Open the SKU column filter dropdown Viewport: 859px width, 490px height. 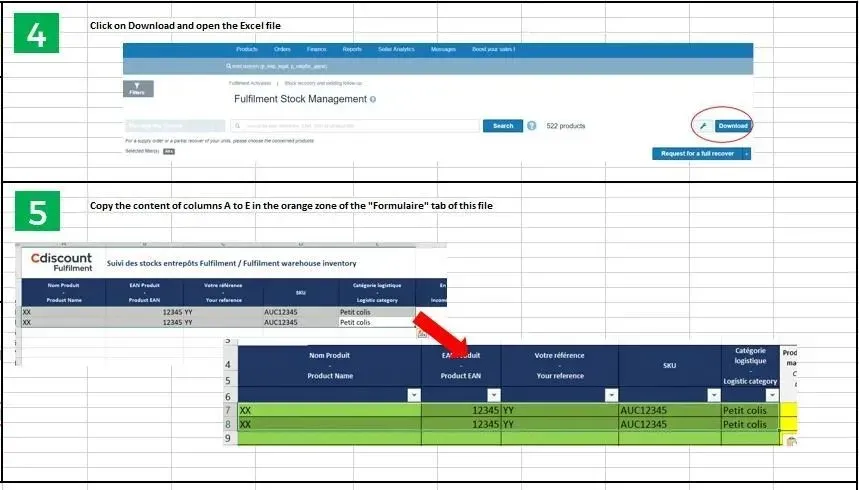(714, 395)
